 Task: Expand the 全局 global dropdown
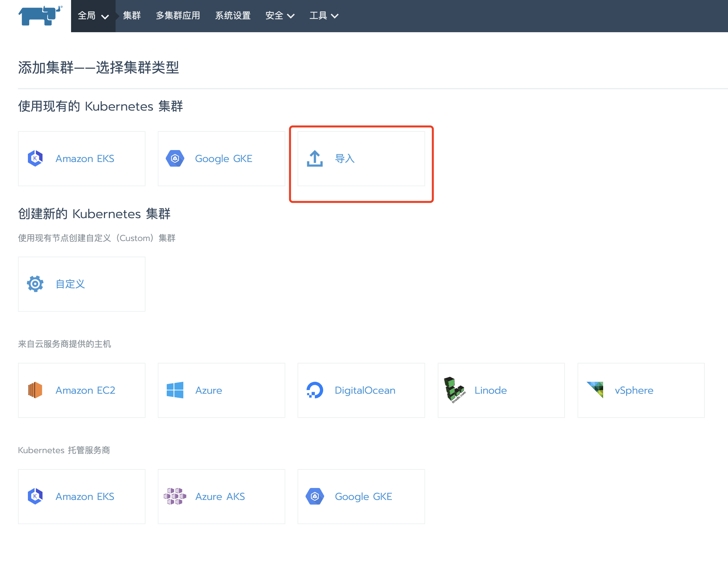[x=93, y=16]
